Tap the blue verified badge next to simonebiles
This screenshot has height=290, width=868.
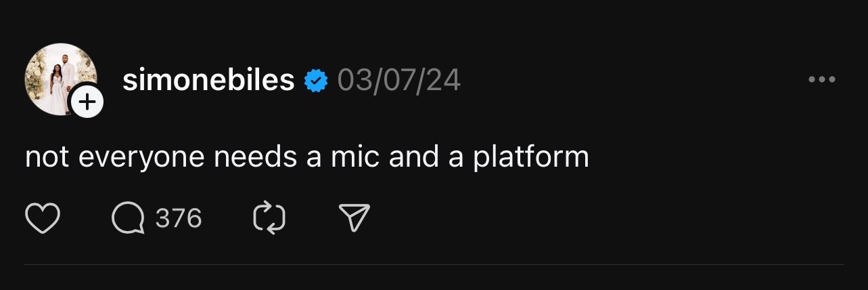click(x=315, y=81)
